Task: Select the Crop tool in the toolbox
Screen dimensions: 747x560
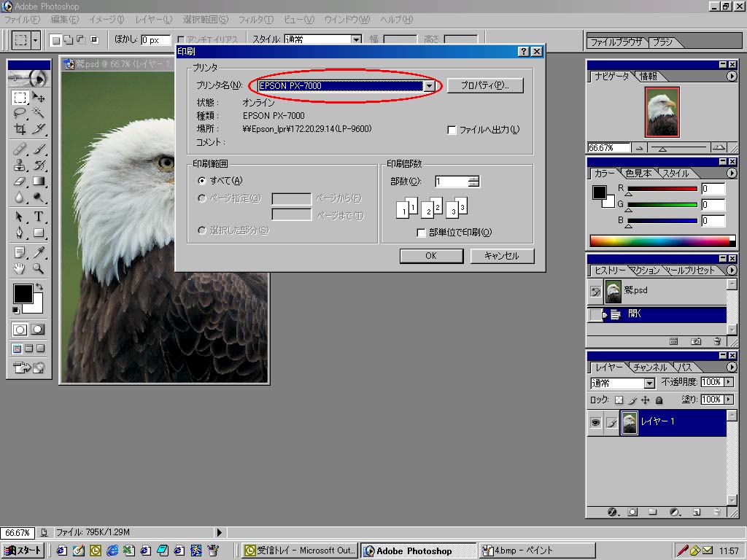Action: [20, 129]
